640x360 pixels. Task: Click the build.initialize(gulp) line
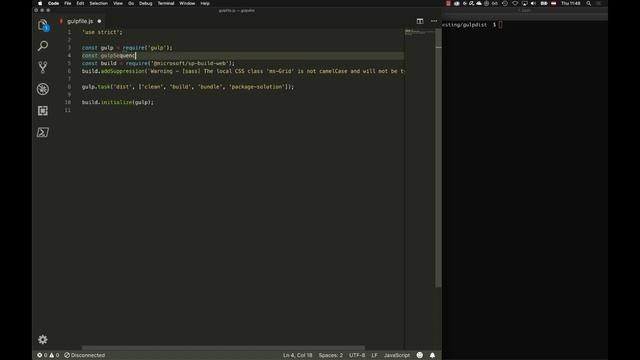[x=118, y=102]
